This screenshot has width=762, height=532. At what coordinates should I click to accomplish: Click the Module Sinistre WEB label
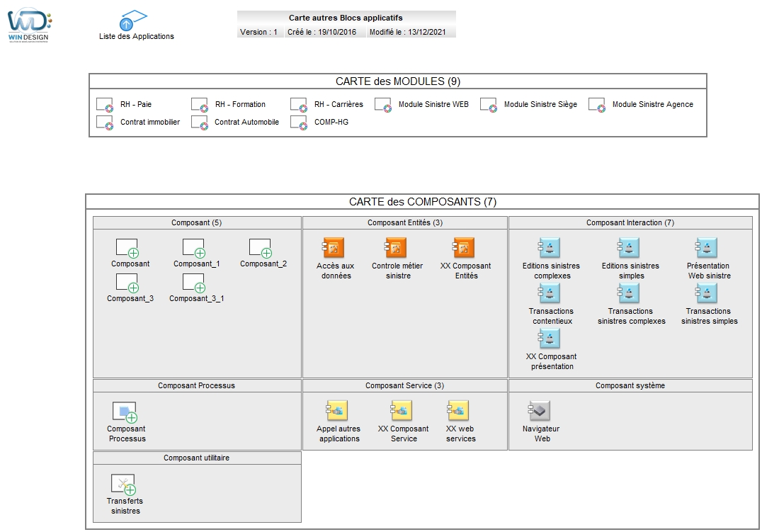(x=433, y=105)
